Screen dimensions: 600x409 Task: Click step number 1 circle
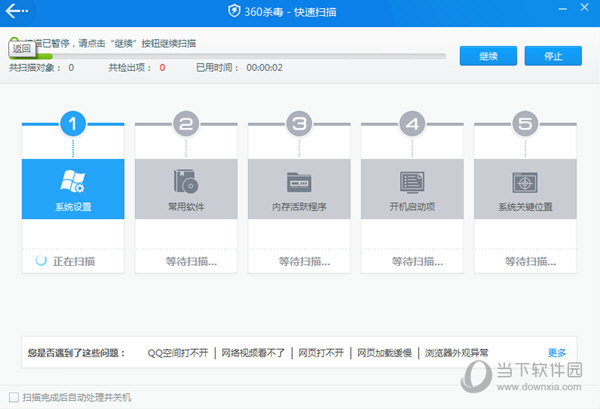coord(73,124)
